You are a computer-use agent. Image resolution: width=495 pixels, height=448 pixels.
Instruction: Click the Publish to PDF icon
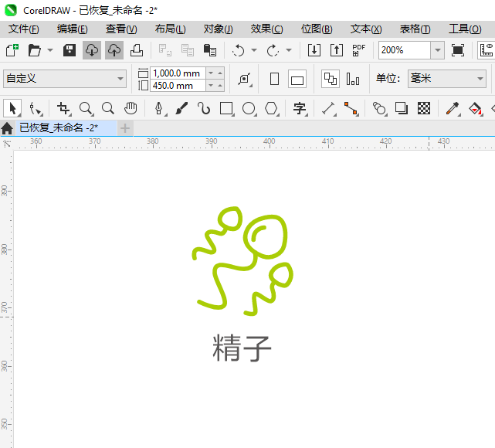[358, 50]
